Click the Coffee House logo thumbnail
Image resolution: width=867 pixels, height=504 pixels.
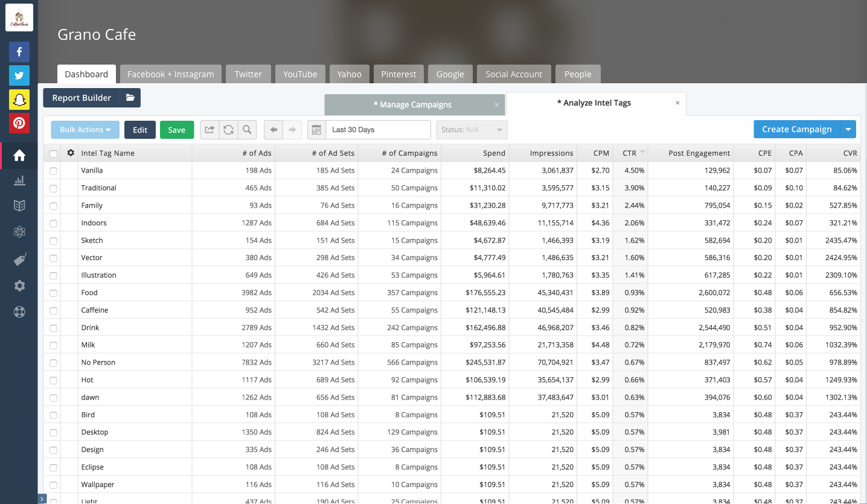[19, 18]
